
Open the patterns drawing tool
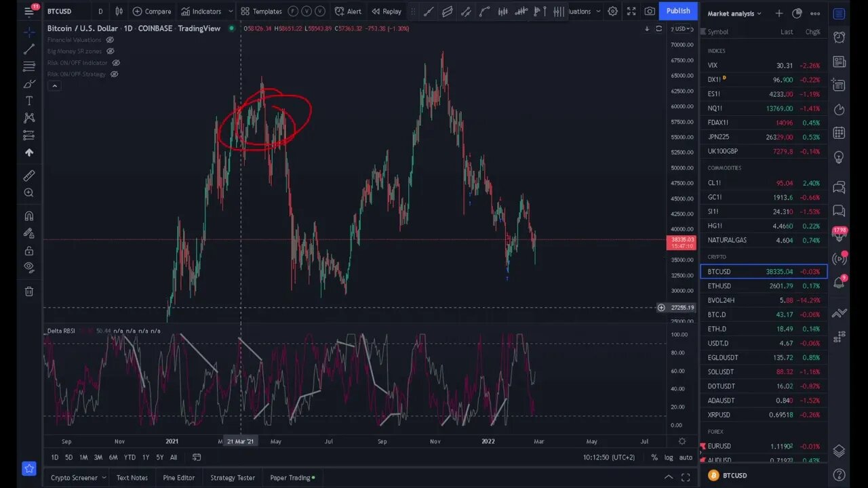pos(28,118)
